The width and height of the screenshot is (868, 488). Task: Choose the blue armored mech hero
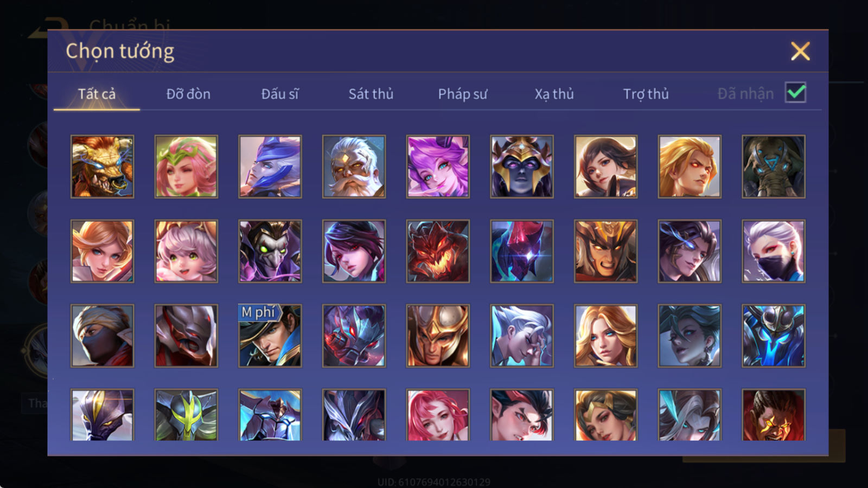pos(774,336)
